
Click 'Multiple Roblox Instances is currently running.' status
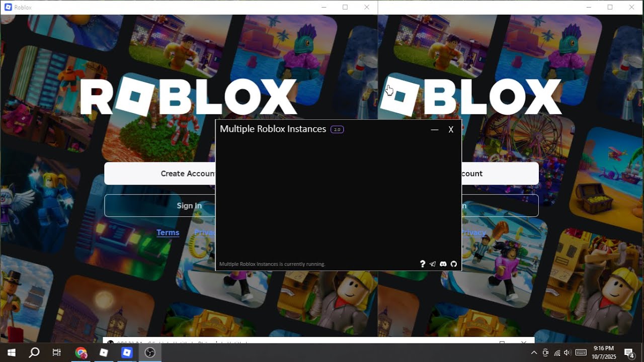[x=272, y=264]
